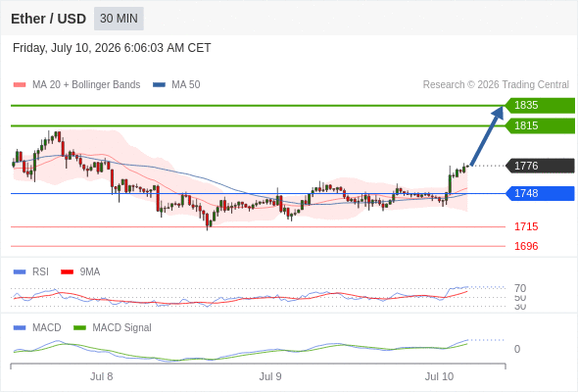The height and width of the screenshot is (392, 578).
Task: Click the blue MA 50 legend swatch
Action: [x=159, y=85]
